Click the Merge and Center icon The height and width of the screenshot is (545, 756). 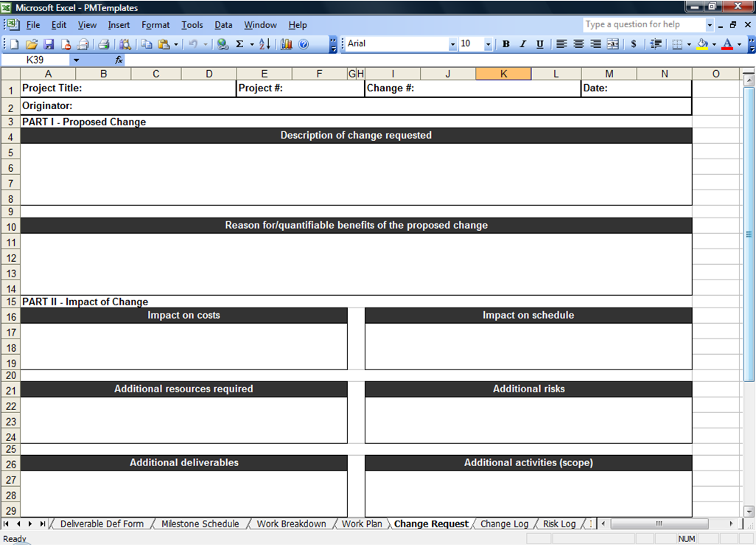pos(613,44)
